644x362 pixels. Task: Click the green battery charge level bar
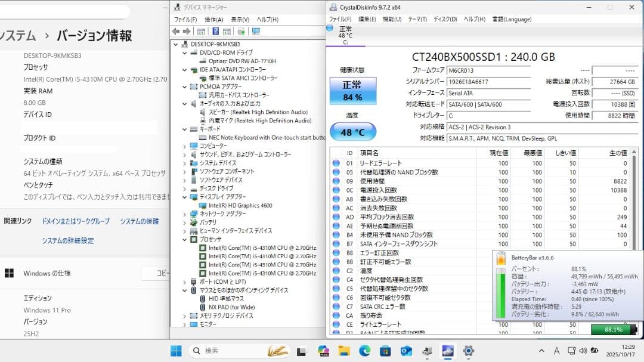point(501,293)
